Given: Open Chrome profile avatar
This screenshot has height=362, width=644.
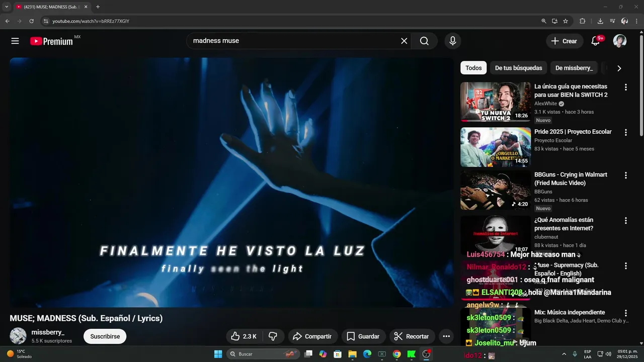Looking at the screenshot, I should [x=624, y=21].
